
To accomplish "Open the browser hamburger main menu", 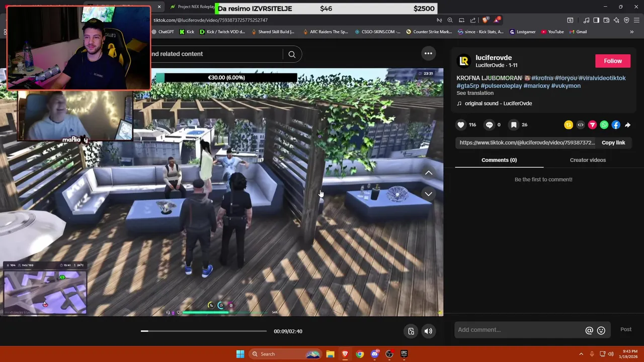I will [636, 20].
